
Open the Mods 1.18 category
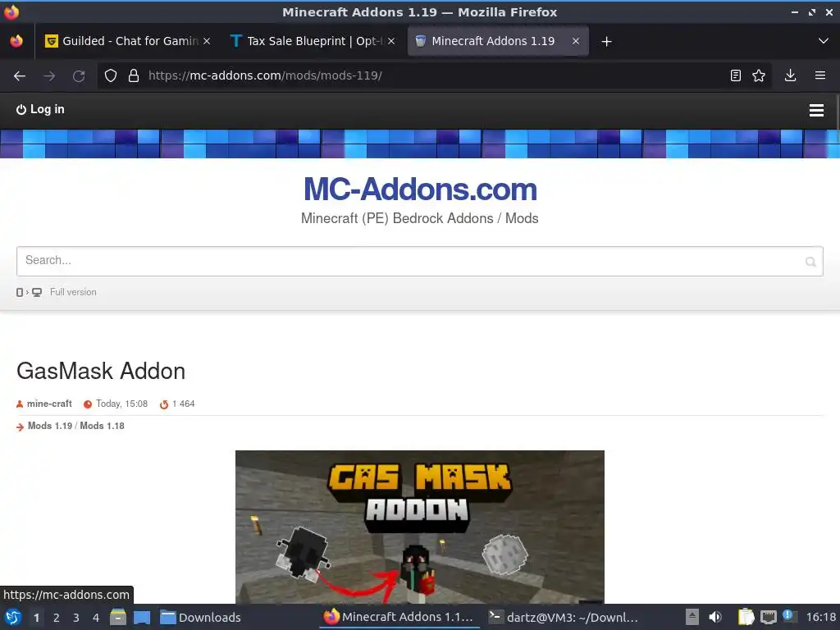(102, 426)
